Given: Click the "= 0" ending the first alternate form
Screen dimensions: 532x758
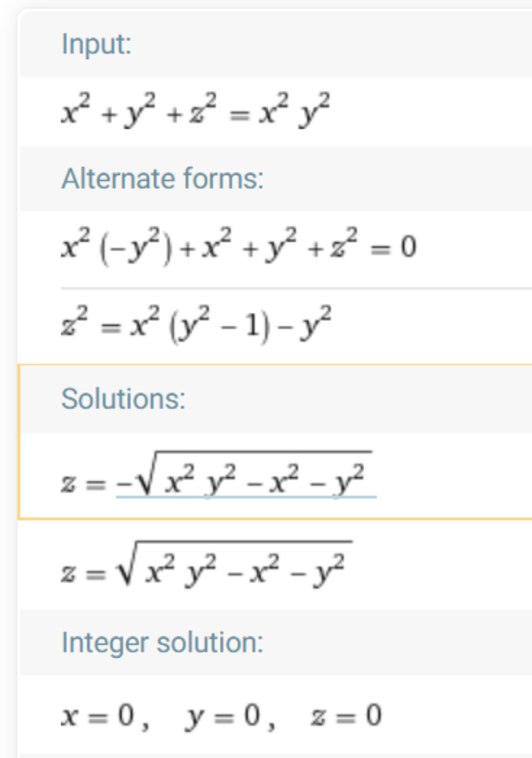Looking at the screenshot, I should (x=393, y=247).
